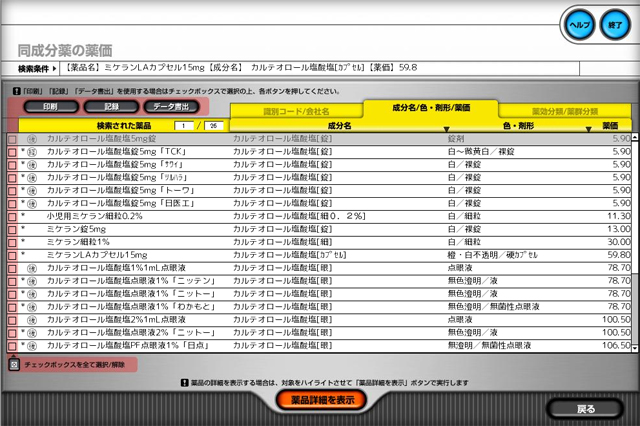The image size is (640, 426).
Task: Select row カルテオロール塩酸塩錠5mg「サワイ」
Action: click(115, 164)
